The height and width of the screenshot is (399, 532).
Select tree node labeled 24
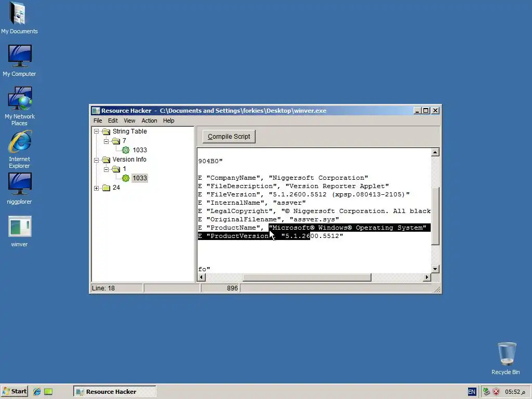click(116, 188)
